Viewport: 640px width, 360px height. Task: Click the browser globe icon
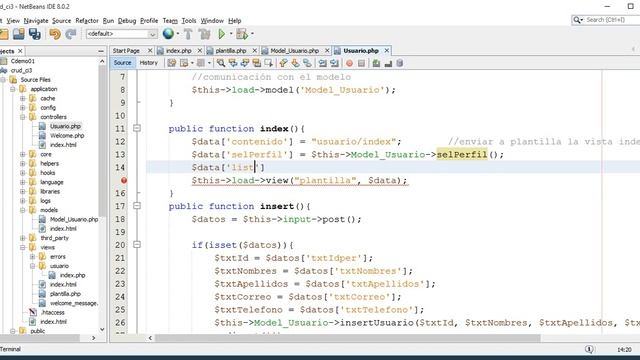[x=168, y=34]
